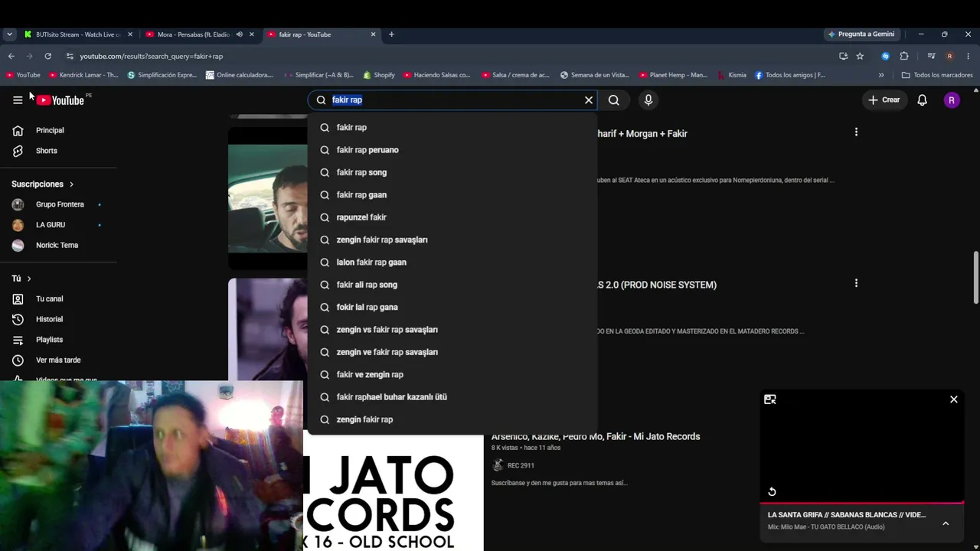View site information for youtube.com

tap(70, 56)
